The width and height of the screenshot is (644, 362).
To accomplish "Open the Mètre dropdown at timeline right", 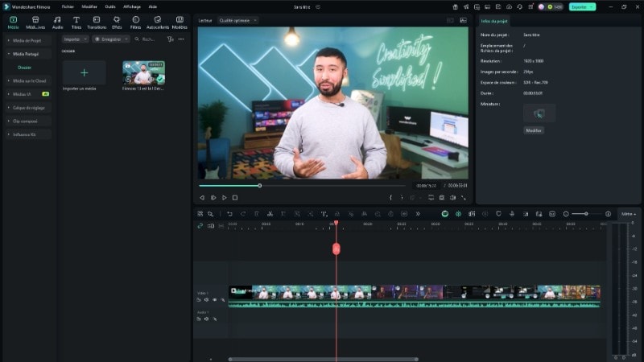I will pos(629,214).
